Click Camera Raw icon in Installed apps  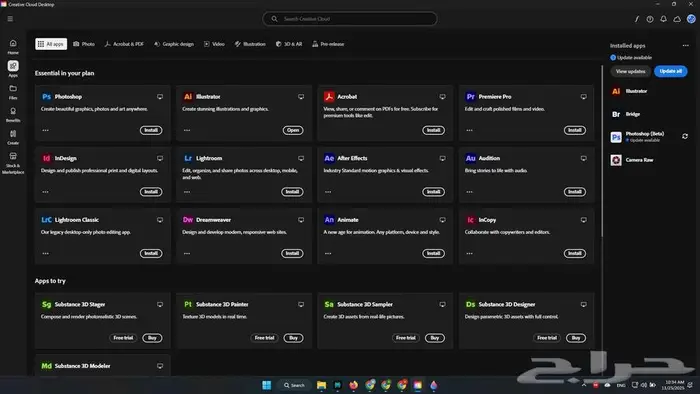[616, 160]
